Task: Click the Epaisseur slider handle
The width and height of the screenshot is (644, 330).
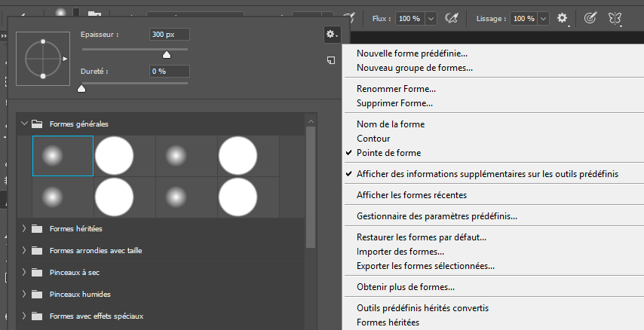Action: coord(167,54)
